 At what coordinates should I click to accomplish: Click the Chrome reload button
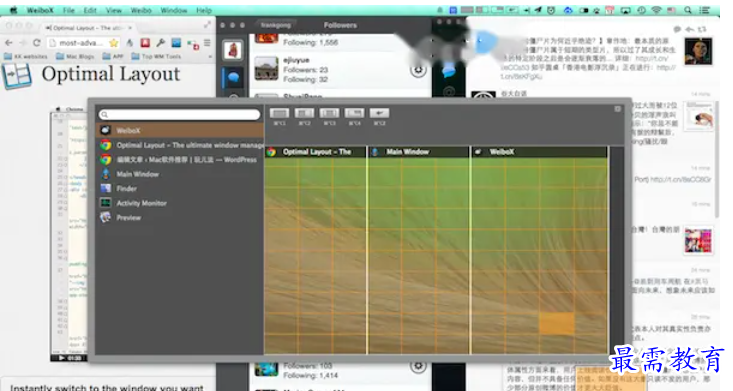click(36, 43)
